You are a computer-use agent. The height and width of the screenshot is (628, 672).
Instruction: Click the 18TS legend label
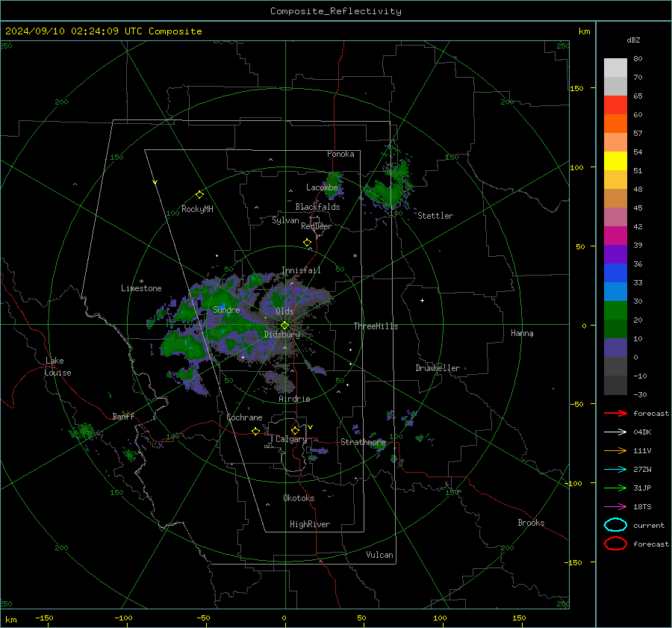pyautogui.click(x=642, y=507)
